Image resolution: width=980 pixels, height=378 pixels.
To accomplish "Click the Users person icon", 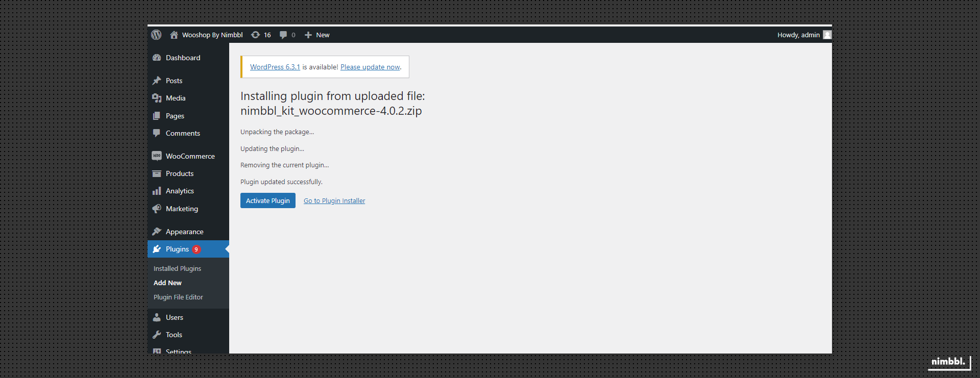I will [x=157, y=317].
